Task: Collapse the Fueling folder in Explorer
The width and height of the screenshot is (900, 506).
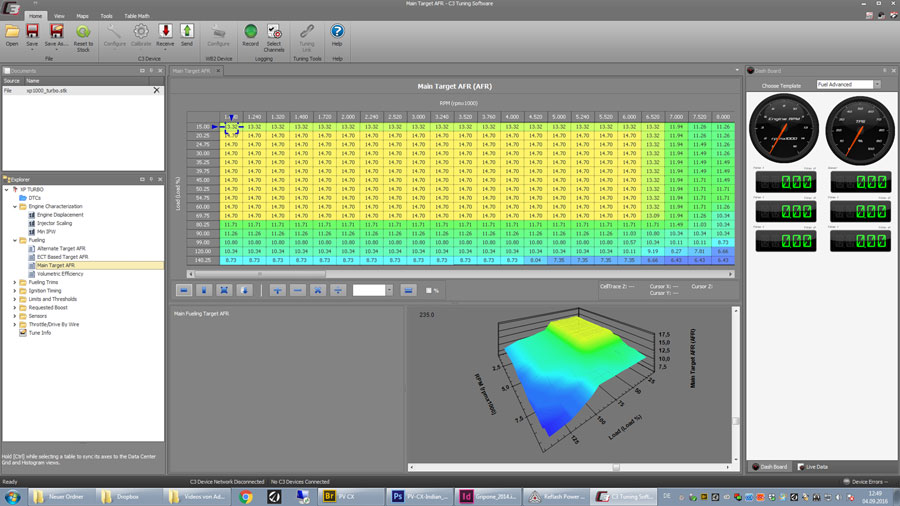Action: [x=15, y=240]
